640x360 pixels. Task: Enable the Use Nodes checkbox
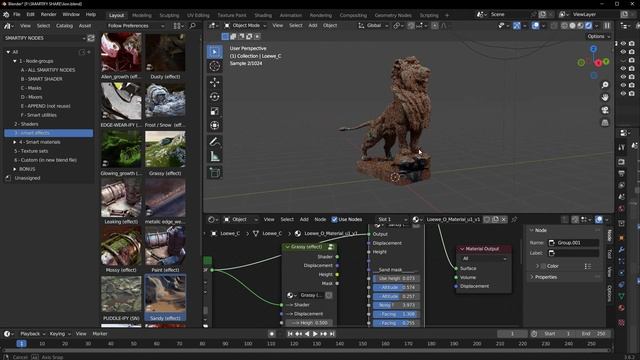334,220
